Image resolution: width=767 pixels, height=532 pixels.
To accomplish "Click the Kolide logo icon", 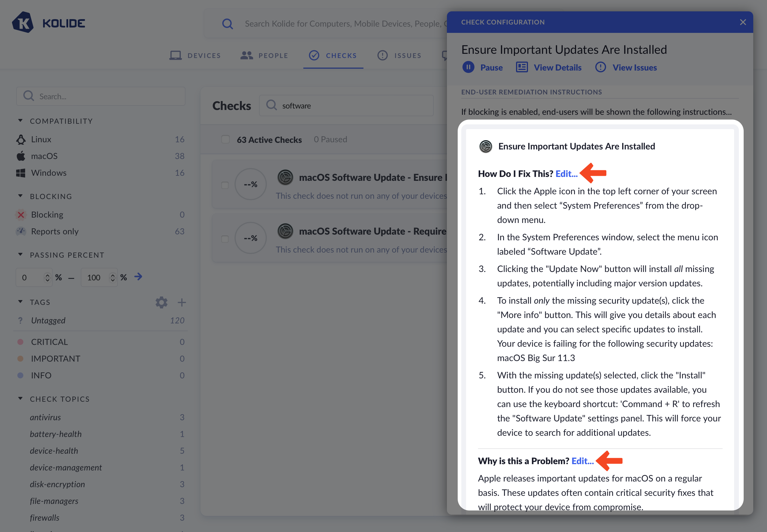I will click(23, 23).
